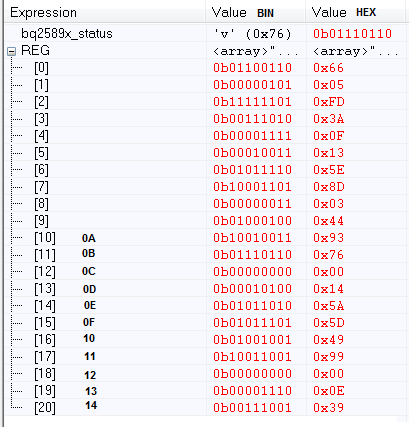Click hex value 0xFD
Viewport: 409px width, 427px height.
[329, 102]
